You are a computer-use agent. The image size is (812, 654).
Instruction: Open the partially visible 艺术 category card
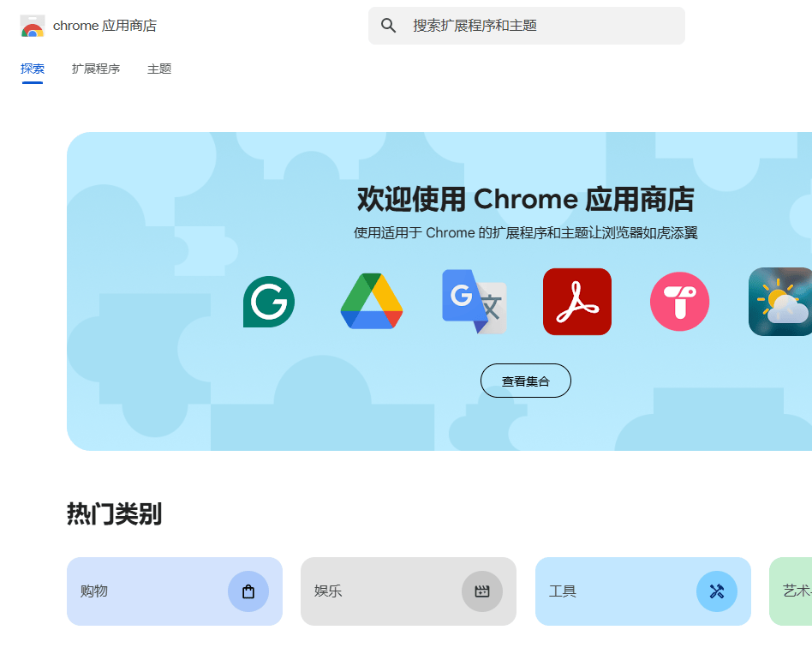(791, 591)
